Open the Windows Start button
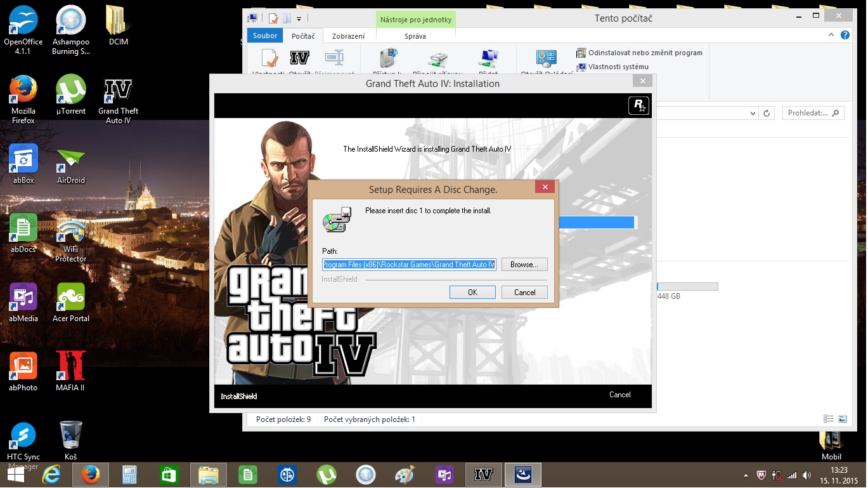 [x=15, y=474]
